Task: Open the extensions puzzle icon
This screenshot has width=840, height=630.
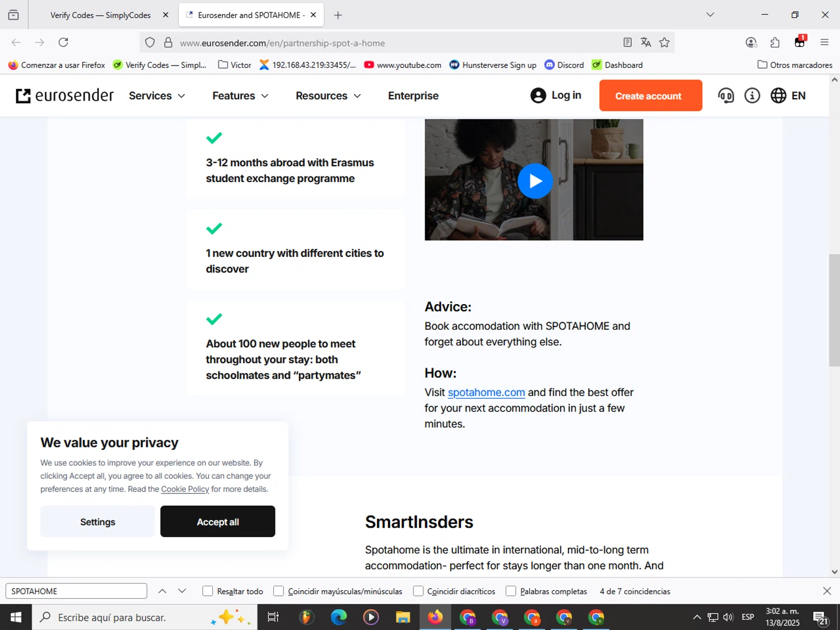Action: pyautogui.click(x=775, y=43)
